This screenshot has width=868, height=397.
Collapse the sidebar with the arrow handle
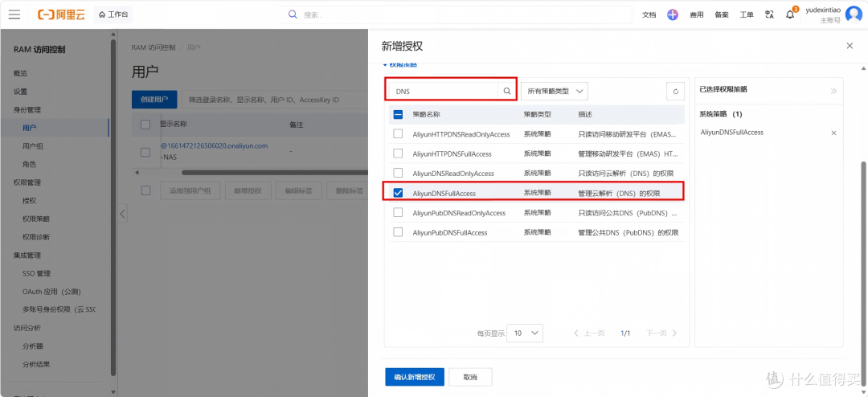123,213
